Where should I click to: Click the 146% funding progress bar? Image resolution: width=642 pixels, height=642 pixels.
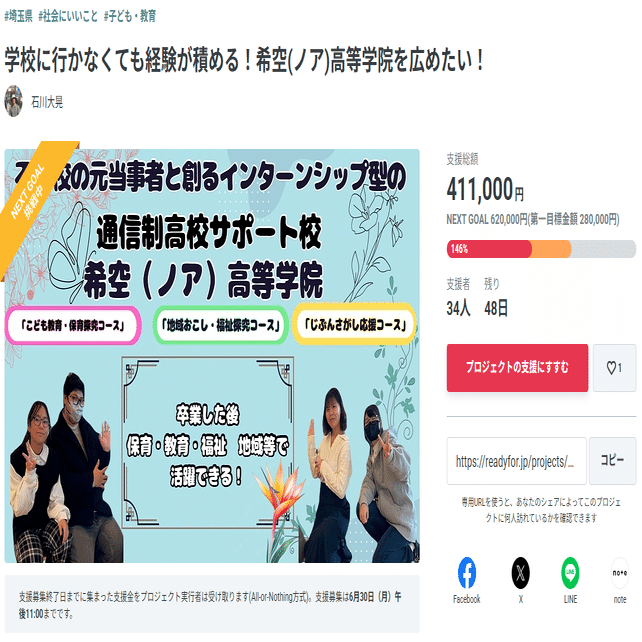pos(541,249)
